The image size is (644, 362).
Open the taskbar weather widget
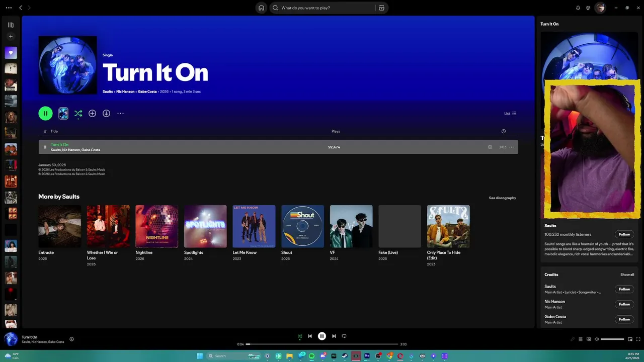pyautogui.click(x=12, y=356)
